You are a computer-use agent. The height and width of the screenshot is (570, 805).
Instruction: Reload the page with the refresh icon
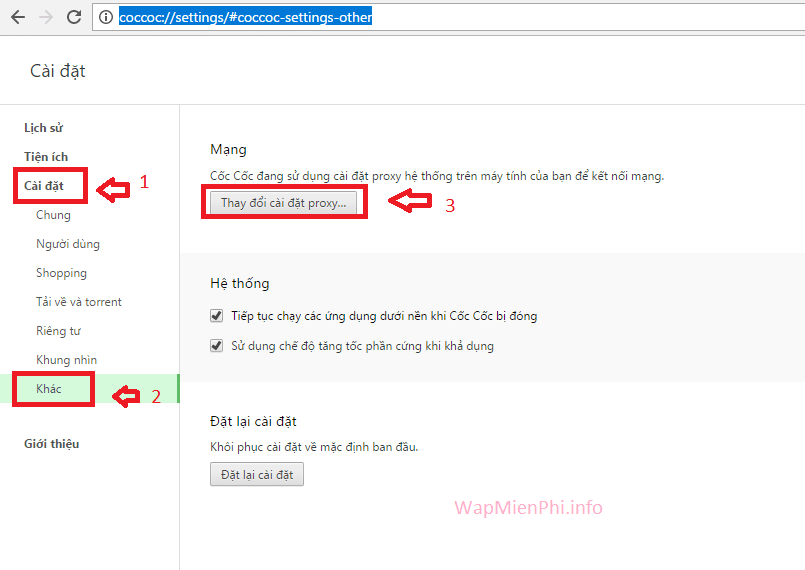pyautogui.click(x=74, y=17)
